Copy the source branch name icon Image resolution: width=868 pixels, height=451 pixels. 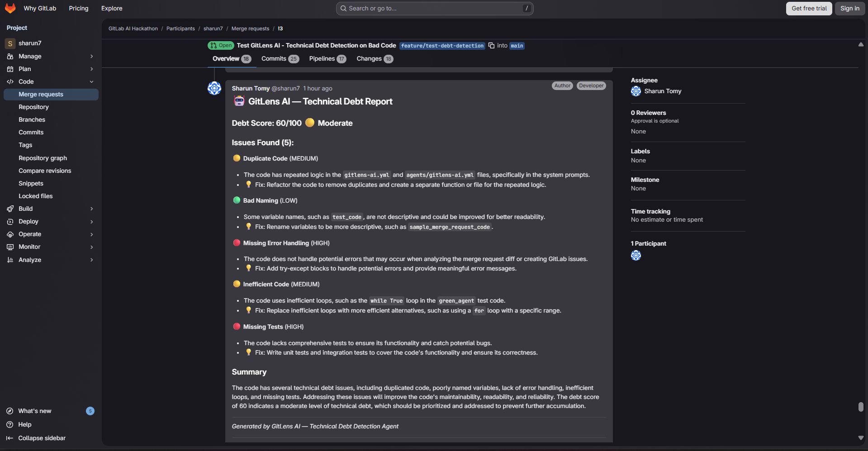[x=491, y=46]
